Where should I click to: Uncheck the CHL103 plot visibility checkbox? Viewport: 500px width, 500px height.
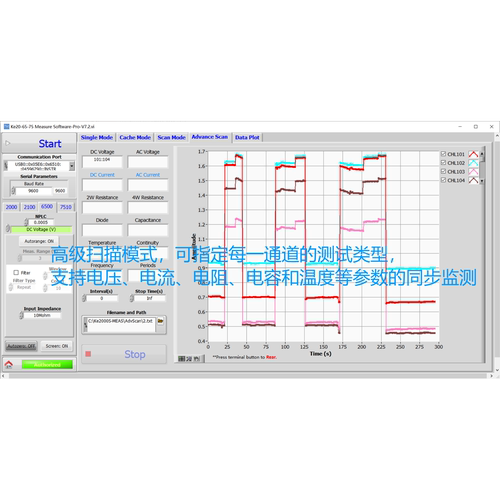443,171
